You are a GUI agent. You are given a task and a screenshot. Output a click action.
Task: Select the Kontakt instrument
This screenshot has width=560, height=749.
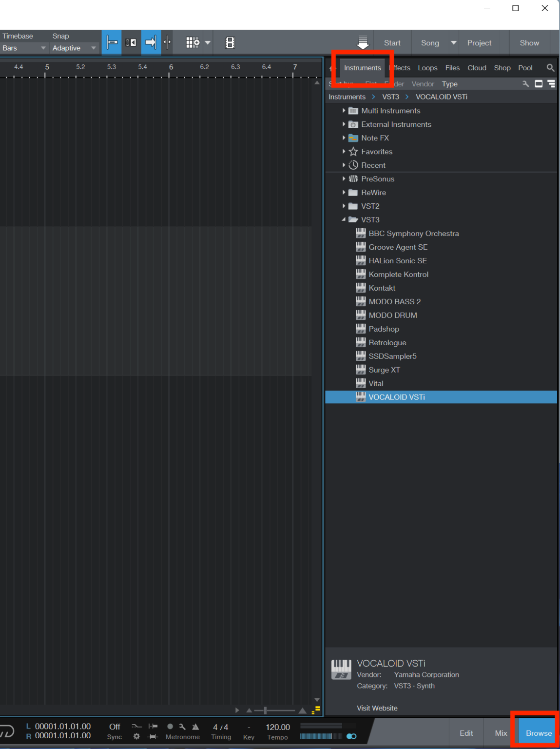pyautogui.click(x=382, y=288)
